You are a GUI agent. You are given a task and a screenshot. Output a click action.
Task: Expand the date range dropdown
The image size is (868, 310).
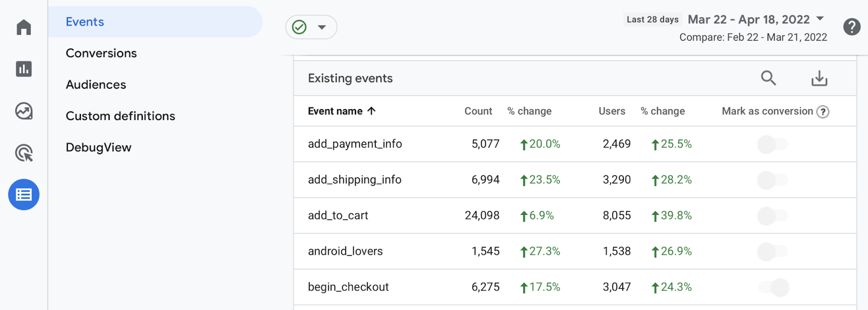click(x=820, y=19)
